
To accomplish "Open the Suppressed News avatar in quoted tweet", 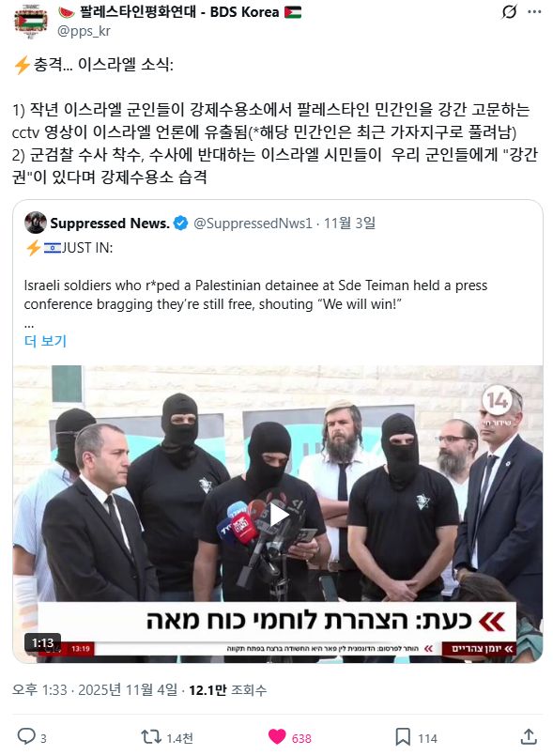I will point(35,223).
